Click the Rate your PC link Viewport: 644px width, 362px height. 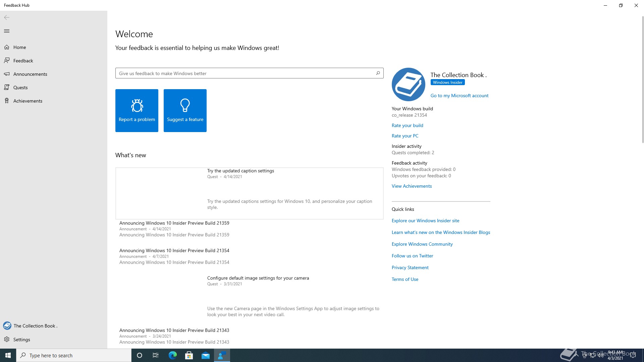pyautogui.click(x=405, y=136)
